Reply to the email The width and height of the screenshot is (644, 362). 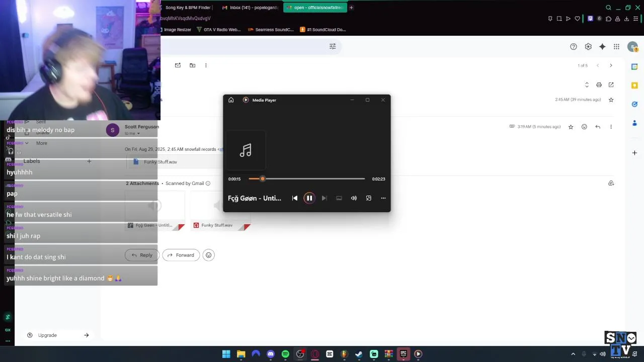click(x=142, y=255)
